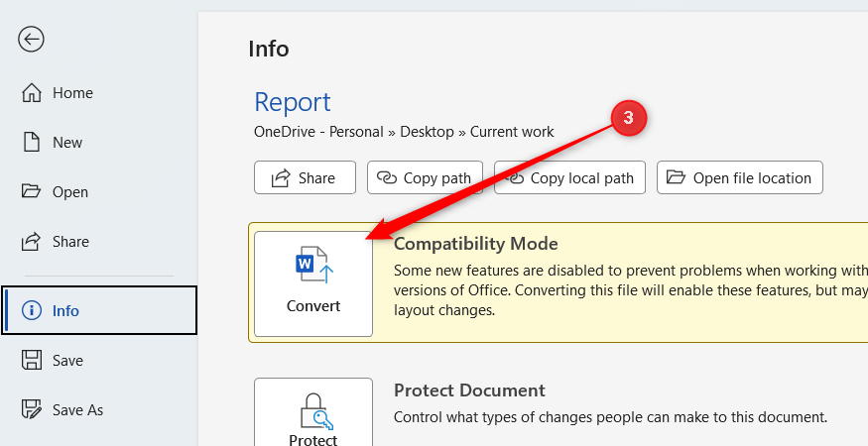868x446 pixels.
Task: Click the back arrow circle icon
Action: pos(31,40)
